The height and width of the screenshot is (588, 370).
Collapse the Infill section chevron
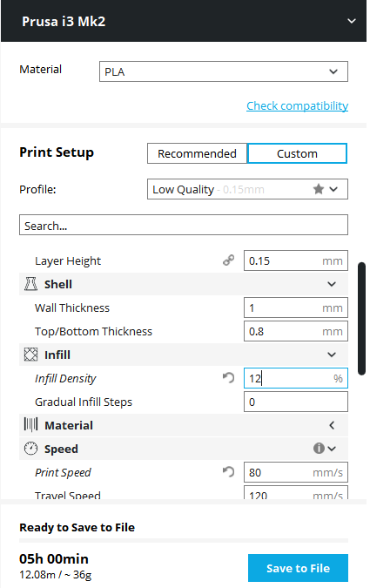pyautogui.click(x=332, y=355)
